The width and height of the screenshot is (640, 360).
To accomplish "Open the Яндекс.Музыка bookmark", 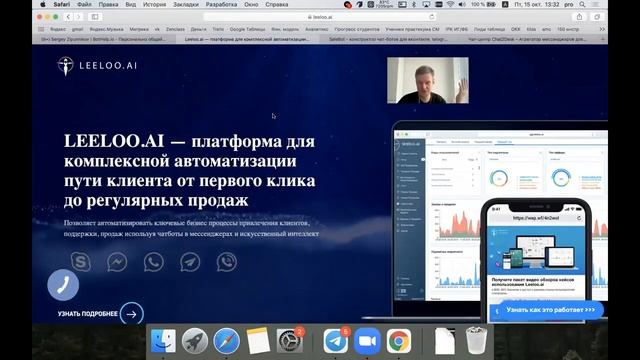I will [106, 29].
